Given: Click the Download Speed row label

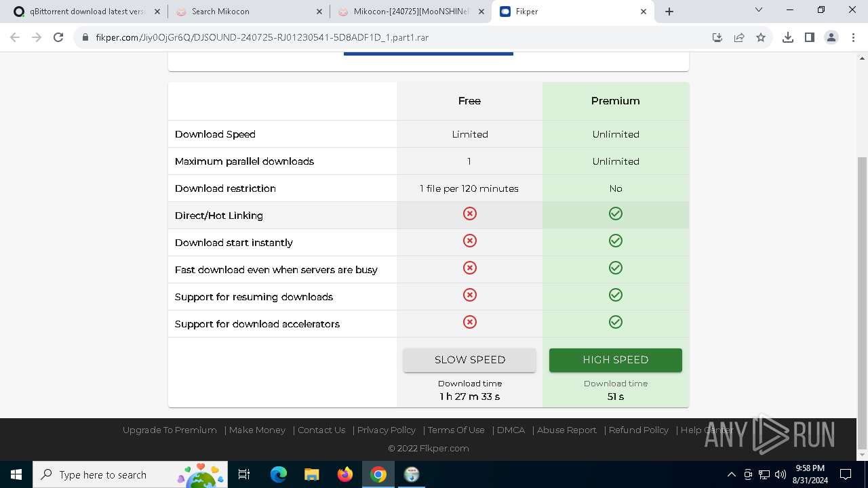Looking at the screenshot, I should 215,134.
